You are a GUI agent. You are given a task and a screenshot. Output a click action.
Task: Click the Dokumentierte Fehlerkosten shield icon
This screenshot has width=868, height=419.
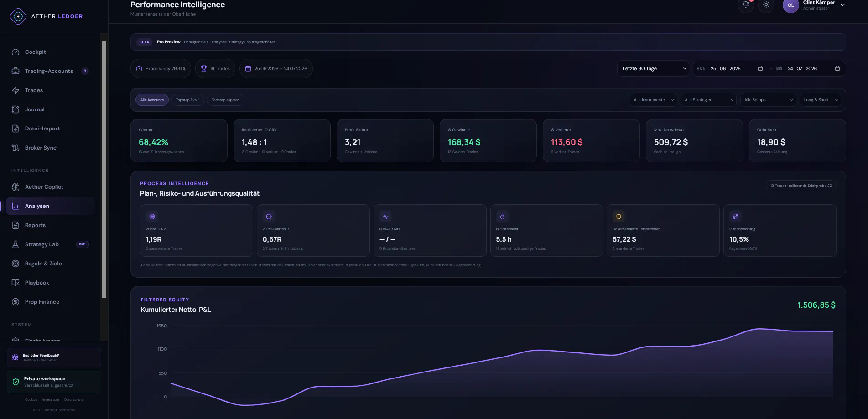[619, 217]
